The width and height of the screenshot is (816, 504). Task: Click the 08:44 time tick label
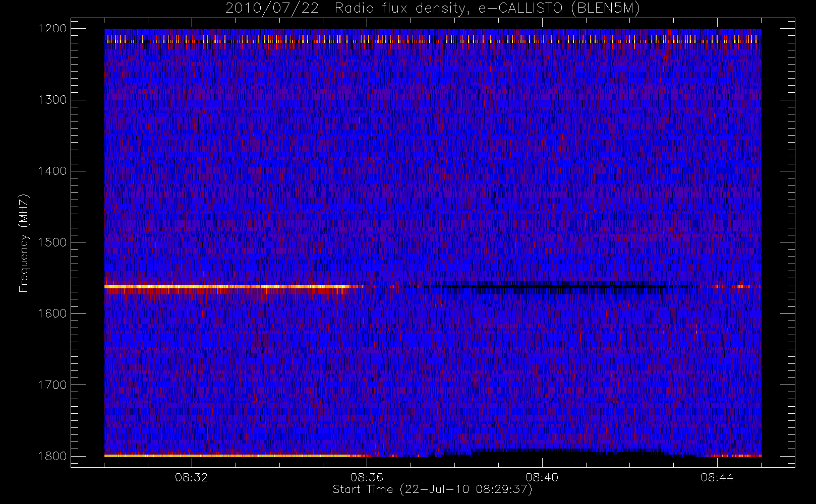[x=717, y=477]
